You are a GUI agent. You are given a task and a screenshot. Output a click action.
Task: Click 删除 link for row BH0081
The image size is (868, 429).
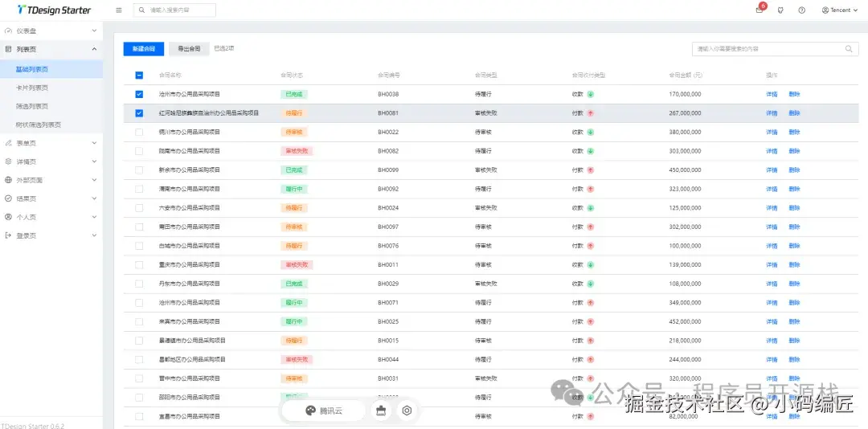tap(794, 113)
